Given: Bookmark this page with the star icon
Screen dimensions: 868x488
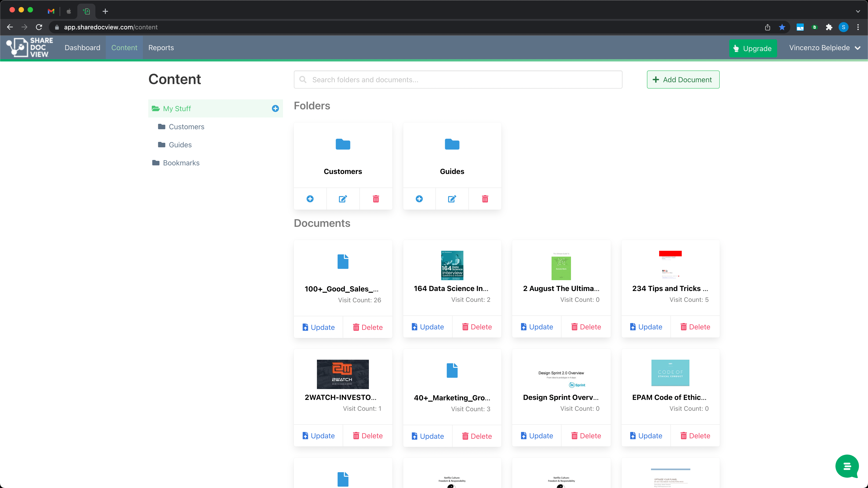Looking at the screenshot, I should coord(782,27).
